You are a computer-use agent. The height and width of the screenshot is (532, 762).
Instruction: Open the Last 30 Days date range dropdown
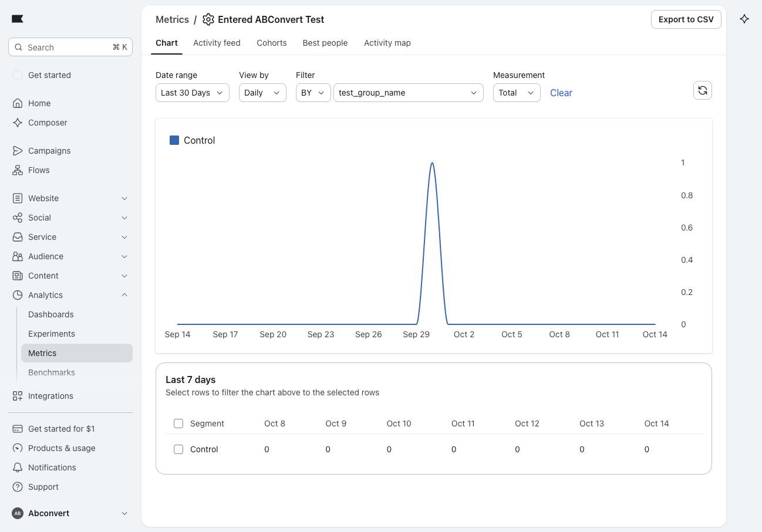click(193, 93)
